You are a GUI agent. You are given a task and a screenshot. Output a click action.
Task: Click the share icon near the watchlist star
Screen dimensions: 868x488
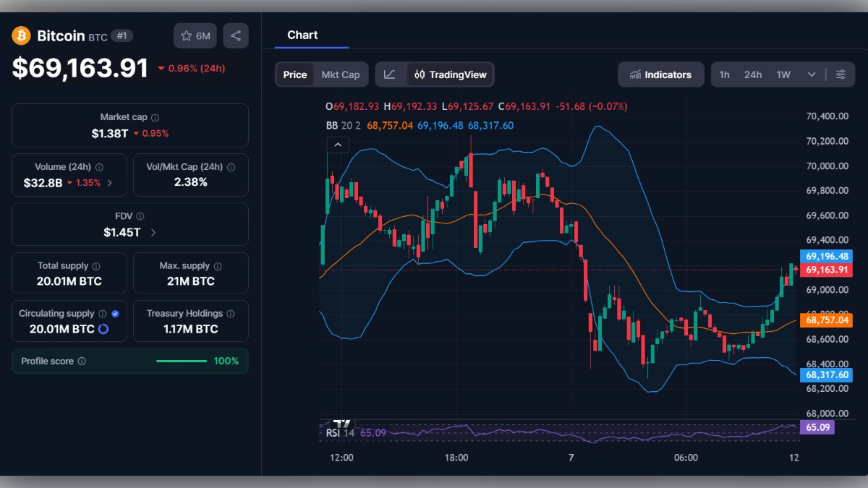(x=236, y=35)
